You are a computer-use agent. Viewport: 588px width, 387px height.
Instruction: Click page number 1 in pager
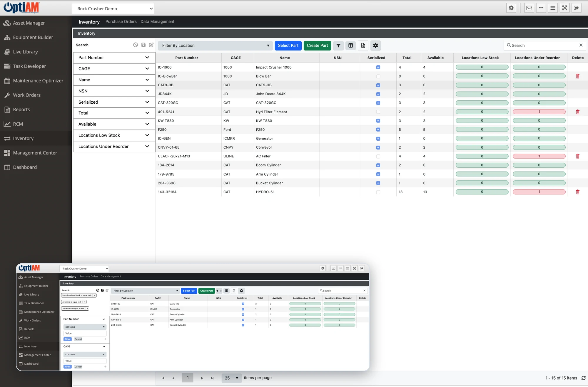(x=188, y=378)
